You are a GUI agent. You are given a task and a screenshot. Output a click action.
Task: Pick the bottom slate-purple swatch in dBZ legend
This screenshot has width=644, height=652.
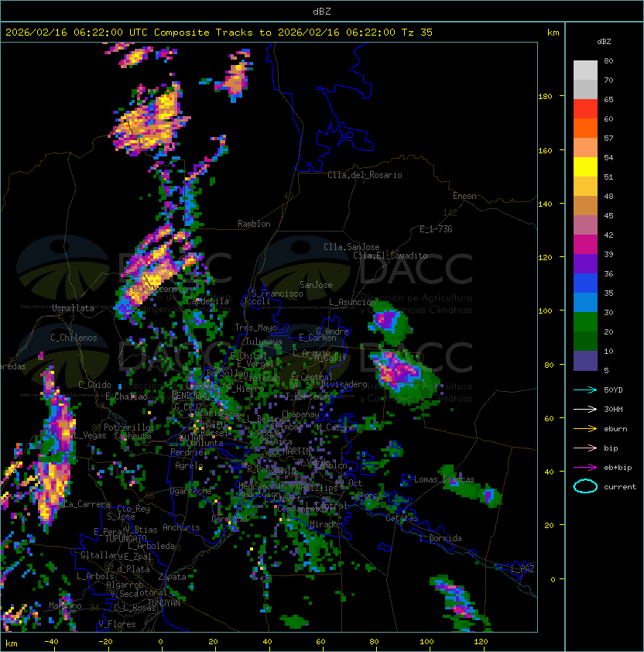(x=585, y=361)
